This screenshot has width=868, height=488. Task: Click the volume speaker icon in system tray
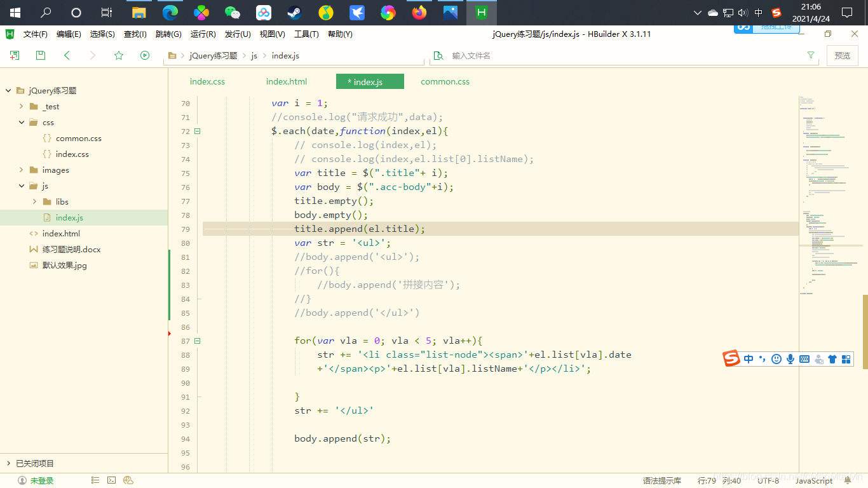743,13
